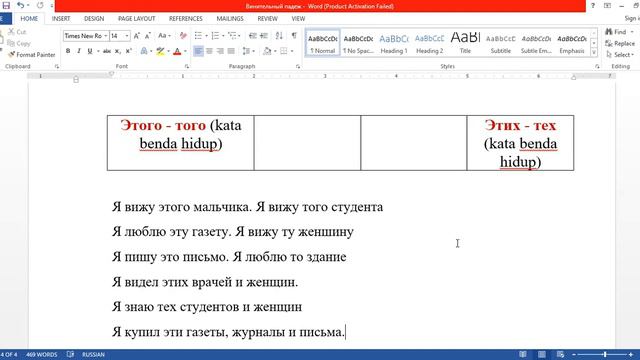
Task: Toggle Strikethrough formatting
Action: [107, 51]
